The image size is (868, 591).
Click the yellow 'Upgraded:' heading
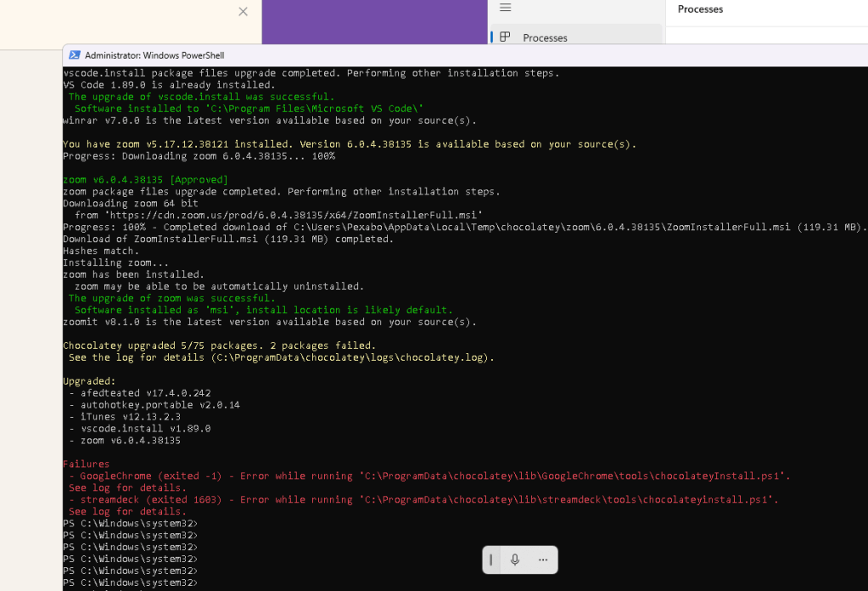pyautogui.click(x=89, y=381)
